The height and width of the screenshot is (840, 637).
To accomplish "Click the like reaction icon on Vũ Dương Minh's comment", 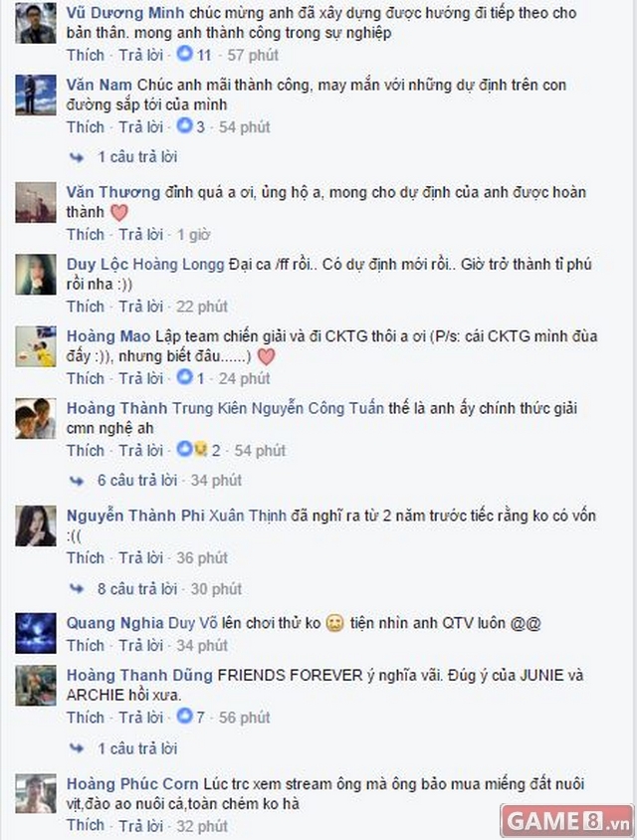I will point(185,54).
